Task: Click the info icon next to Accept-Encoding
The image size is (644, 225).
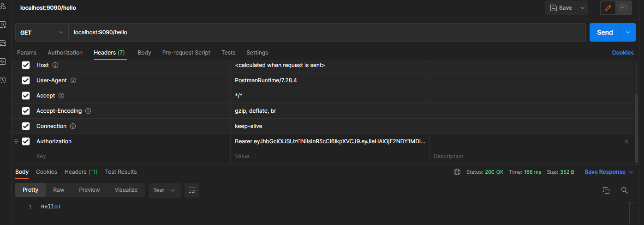Action: pos(88,111)
